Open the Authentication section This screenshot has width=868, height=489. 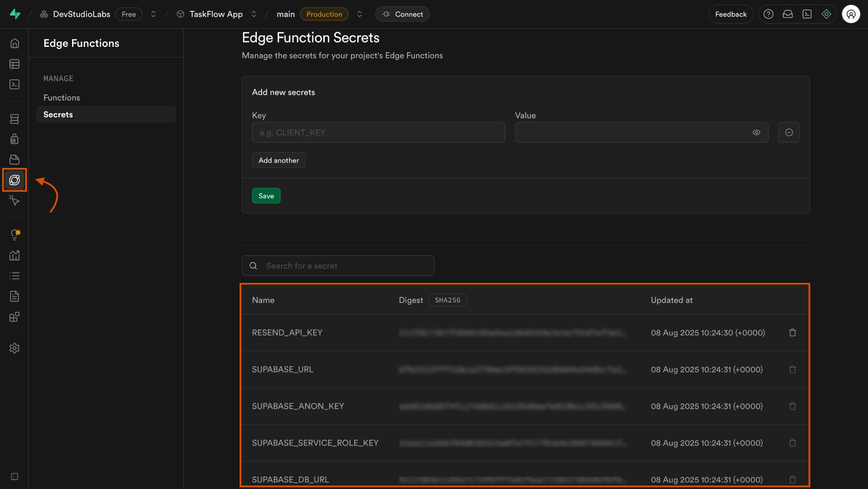tap(14, 139)
